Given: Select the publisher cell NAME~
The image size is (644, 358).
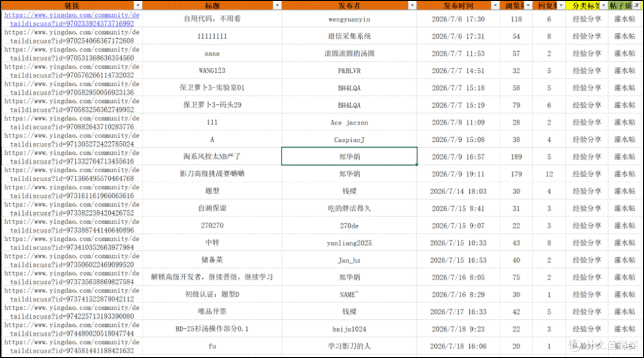Looking at the screenshot, I should click(349, 294).
